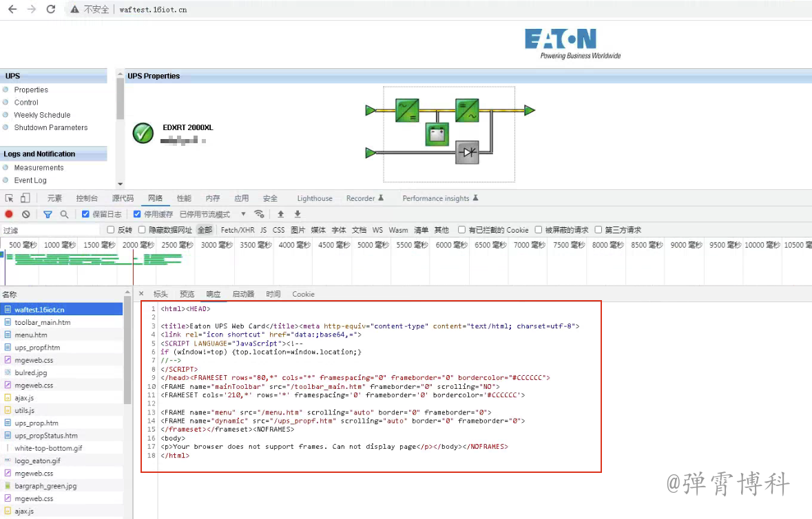Toggle the 有已拦截的 Cookie checkbox

461,230
